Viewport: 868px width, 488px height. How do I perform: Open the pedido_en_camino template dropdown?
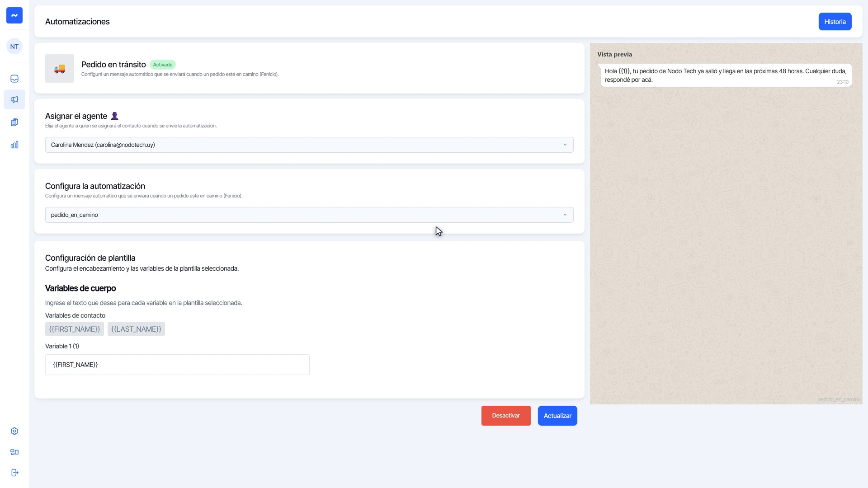click(x=309, y=215)
